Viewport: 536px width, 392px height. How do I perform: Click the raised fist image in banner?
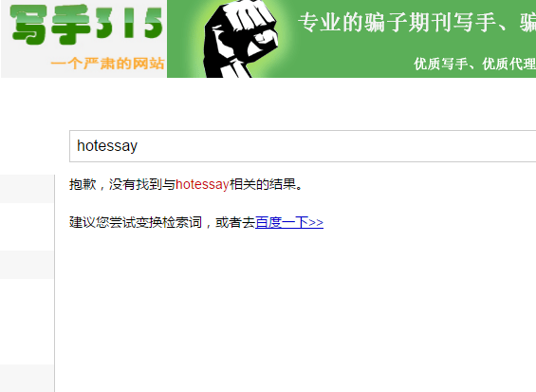[240, 39]
